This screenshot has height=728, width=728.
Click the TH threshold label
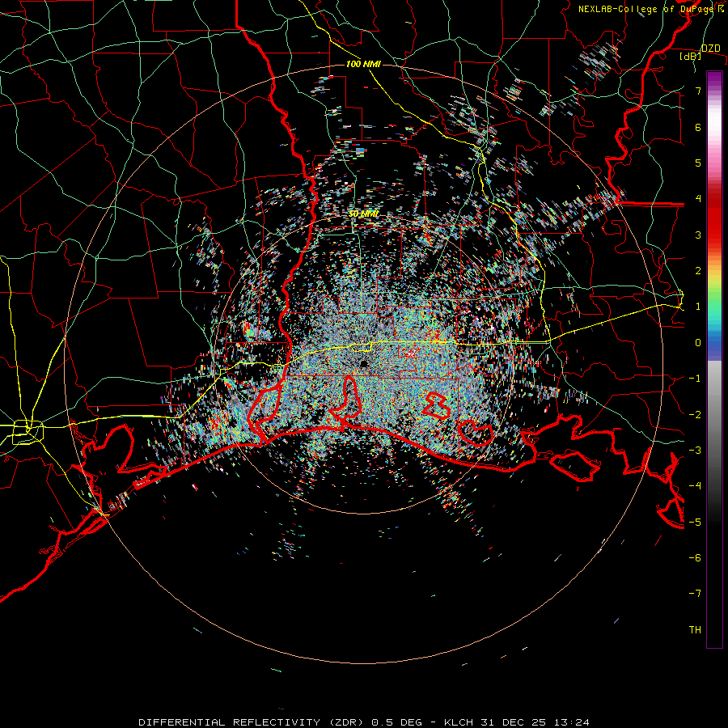pyautogui.click(x=695, y=630)
